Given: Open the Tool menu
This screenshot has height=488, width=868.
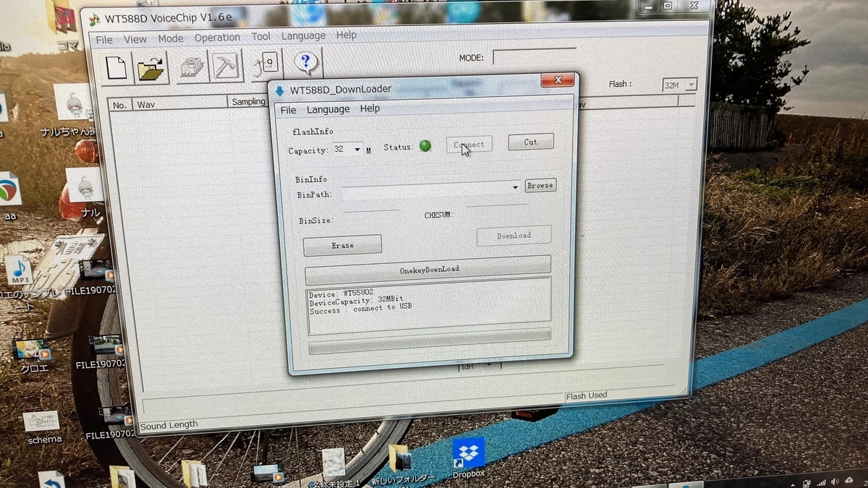Looking at the screenshot, I should pyautogui.click(x=261, y=36).
